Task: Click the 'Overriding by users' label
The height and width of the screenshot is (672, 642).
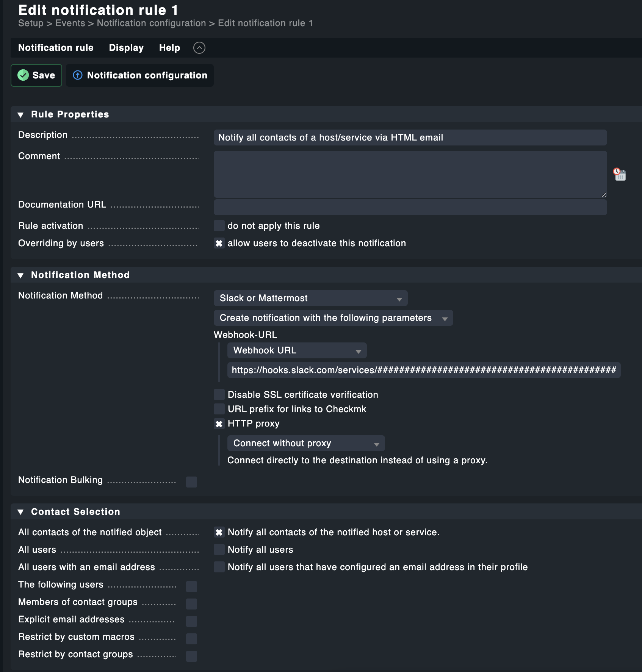Action: coord(61,243)
